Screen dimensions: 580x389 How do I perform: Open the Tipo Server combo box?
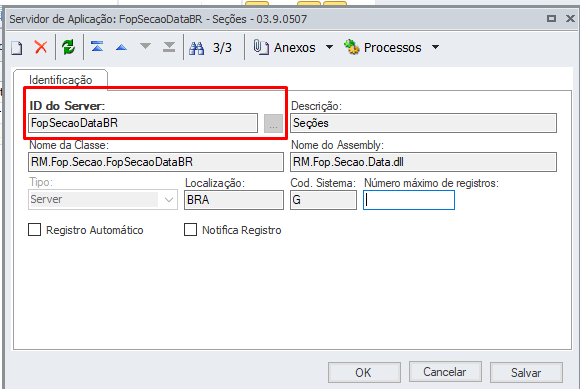(x=103, y=200)
